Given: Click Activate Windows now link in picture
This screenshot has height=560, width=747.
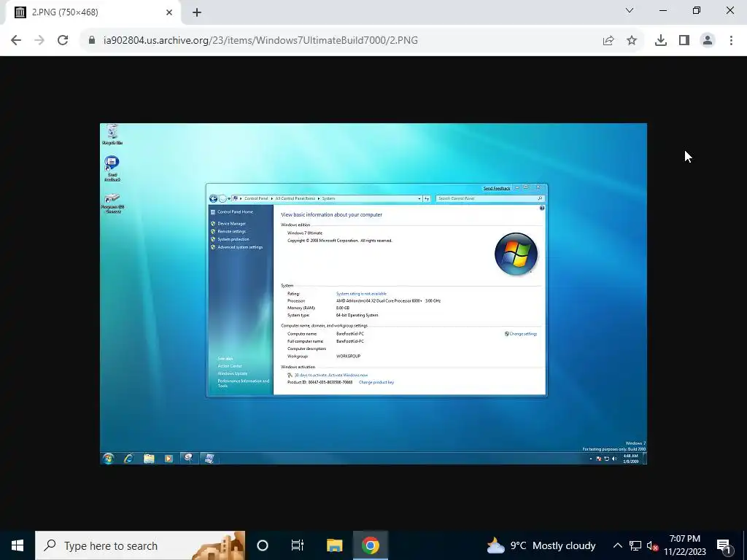Looking at the screenshot, I should (348, 376).
